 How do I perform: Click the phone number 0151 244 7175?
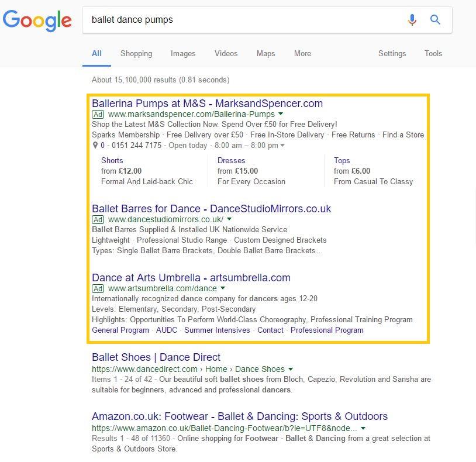(x=136, y=146)
